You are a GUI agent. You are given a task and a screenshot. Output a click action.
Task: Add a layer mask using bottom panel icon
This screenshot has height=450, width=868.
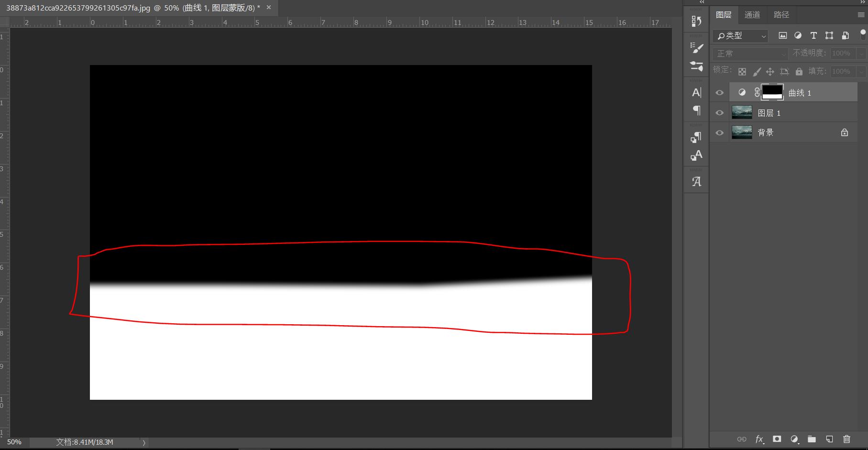(777, 439)
